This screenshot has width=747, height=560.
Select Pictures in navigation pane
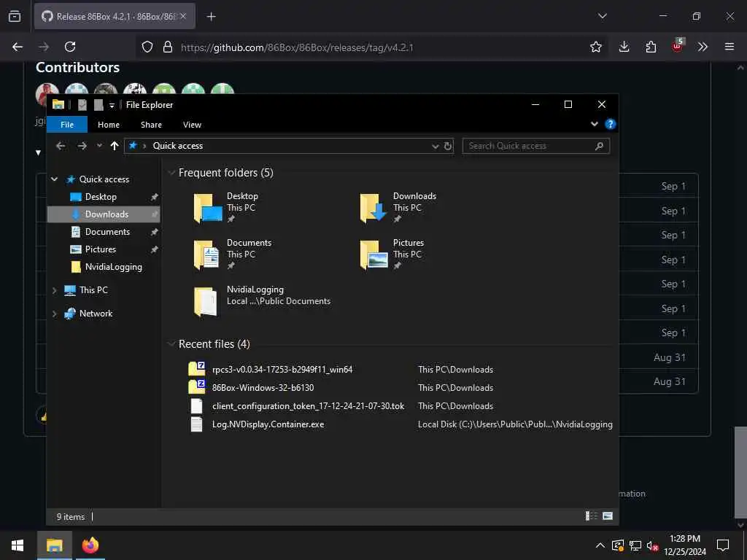point(104,249)
